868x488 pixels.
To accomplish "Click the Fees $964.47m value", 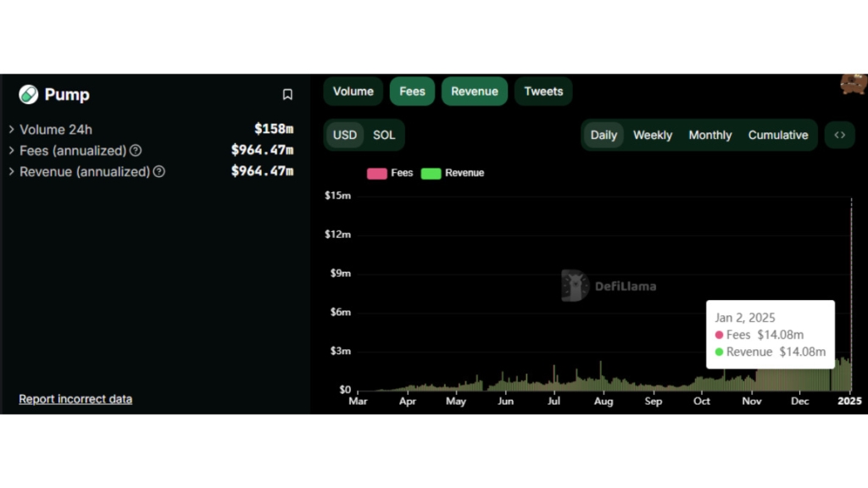I will [x=263, y=150].
